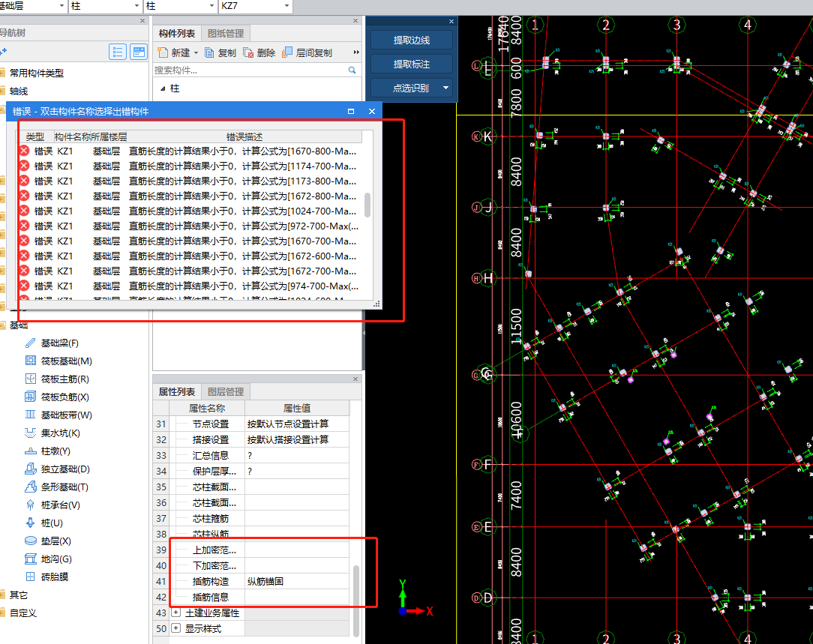Open the 轴线 tree node
Screen dimensions: 813x644
tap(19, 91)
